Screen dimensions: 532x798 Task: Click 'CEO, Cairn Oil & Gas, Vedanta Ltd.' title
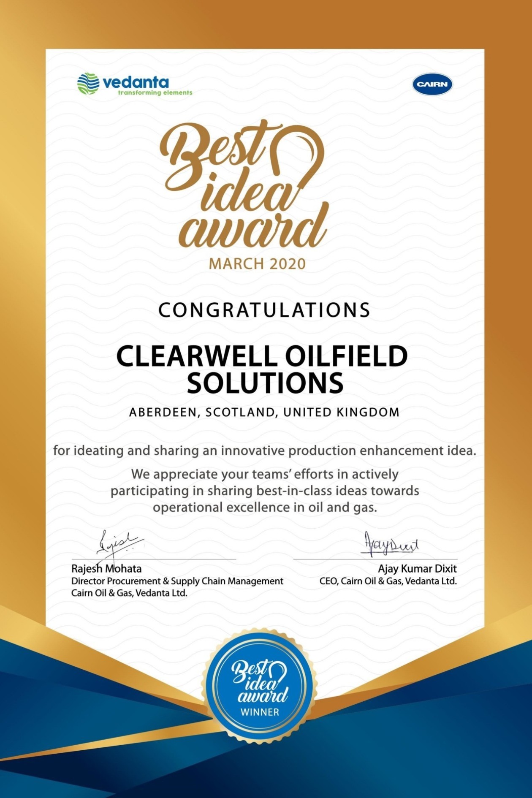[388, 581]
